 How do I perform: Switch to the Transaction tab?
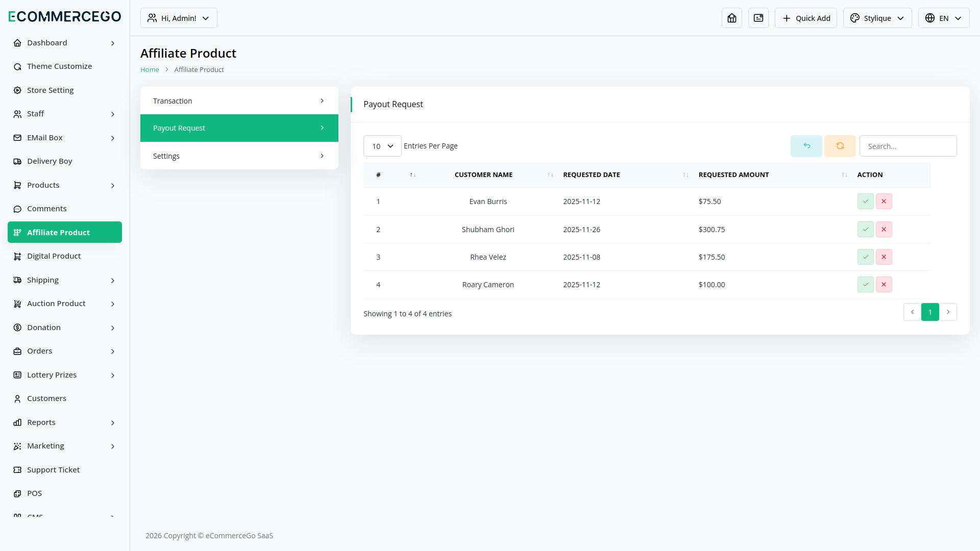pyautogui.click(x=239, y=101)
